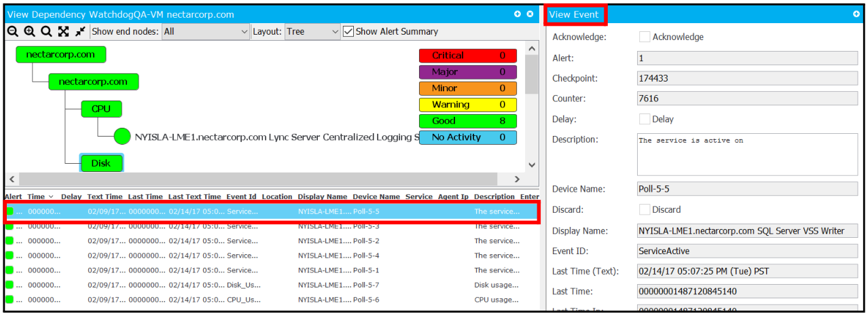Click the Critical alert summary swatch

pos(468,56)
